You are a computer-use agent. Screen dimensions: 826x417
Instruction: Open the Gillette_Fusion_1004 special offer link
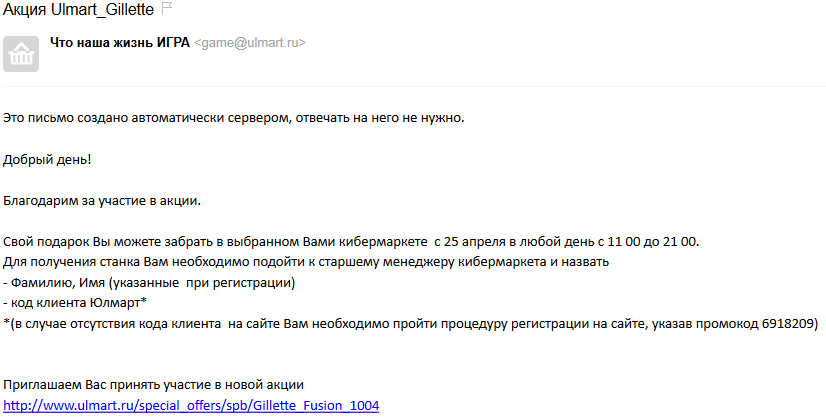(191, 405)
